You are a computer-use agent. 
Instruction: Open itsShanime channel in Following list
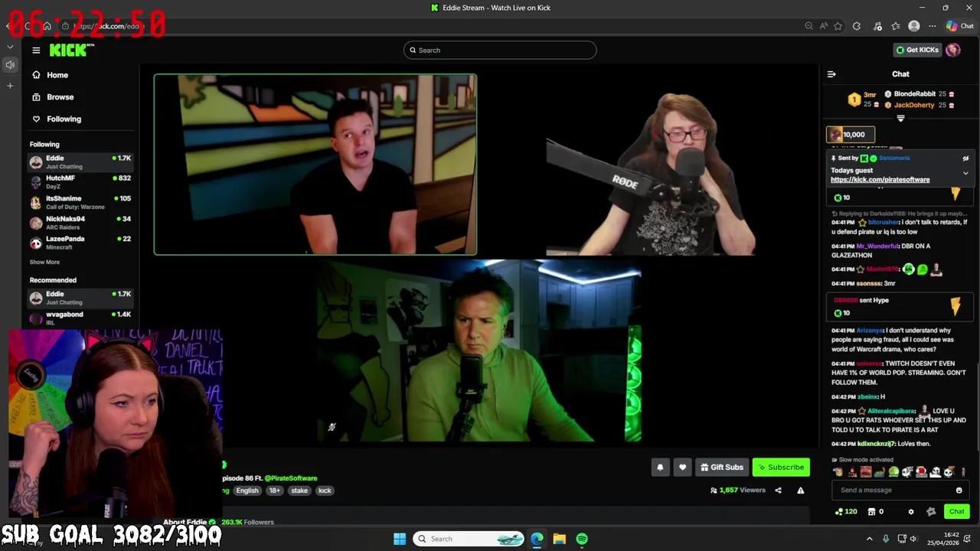point(80,202)
